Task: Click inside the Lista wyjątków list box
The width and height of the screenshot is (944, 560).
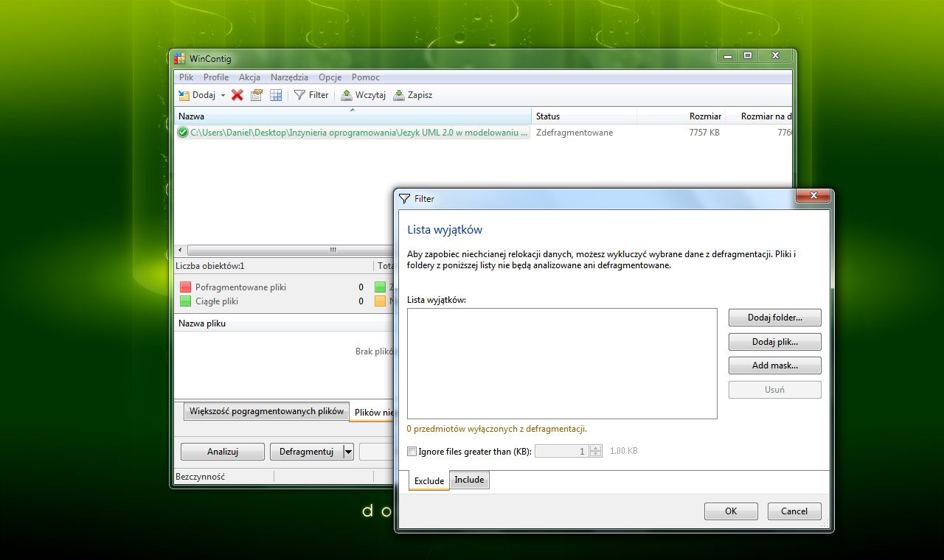Action: [562, 363]
